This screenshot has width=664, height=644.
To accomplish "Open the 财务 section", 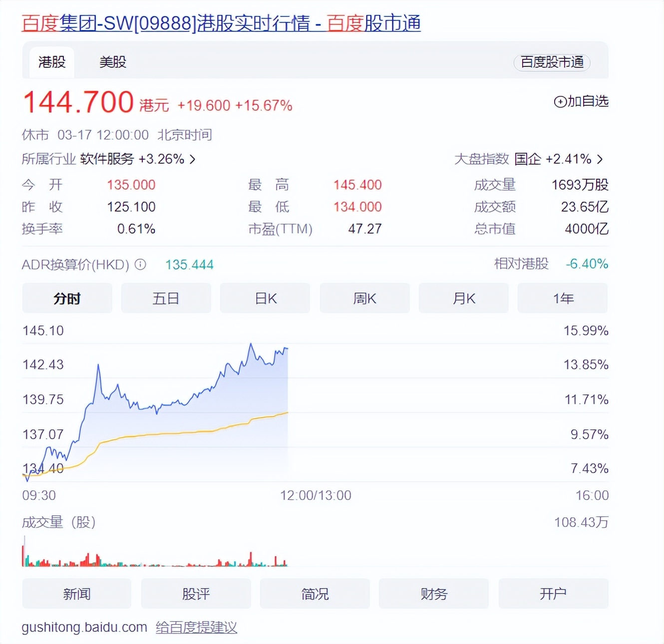I will (x=434, y=594).
